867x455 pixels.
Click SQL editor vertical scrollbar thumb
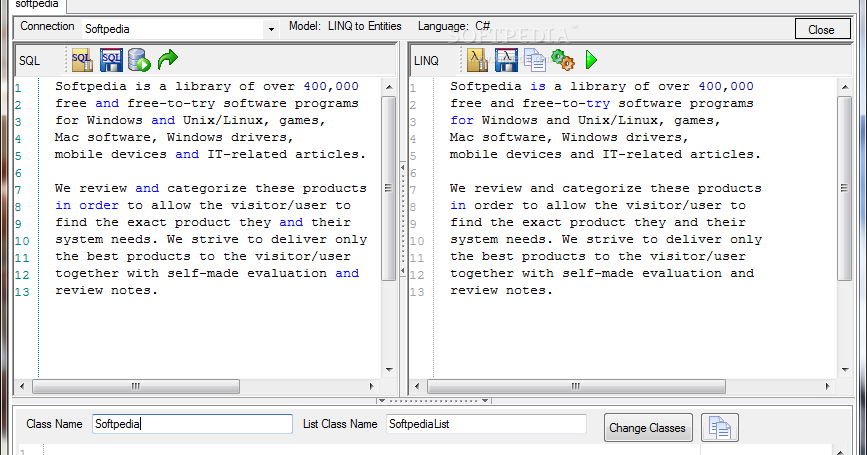[389, 188]
